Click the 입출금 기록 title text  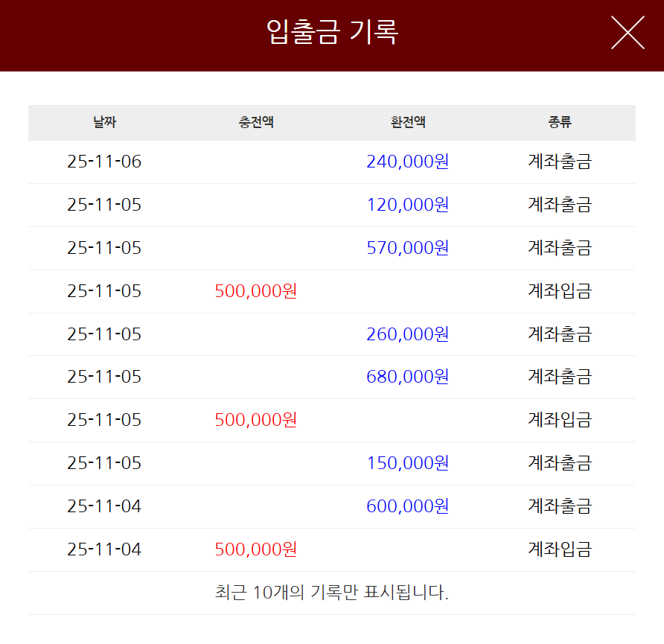pyautogui.click(x=332, y=33)
